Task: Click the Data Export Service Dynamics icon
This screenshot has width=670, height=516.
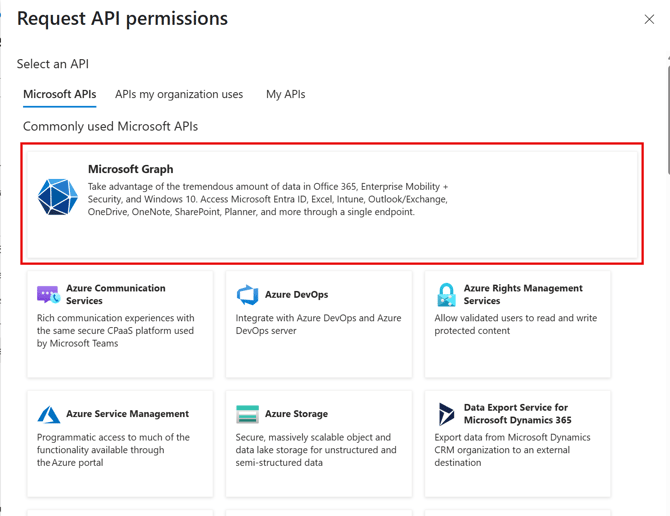Action: point(446,414)
